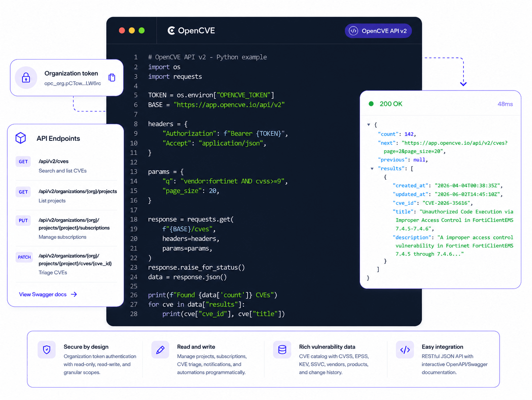Click the token value opc_org.pCTcw...LW6rc

(73, 83)
